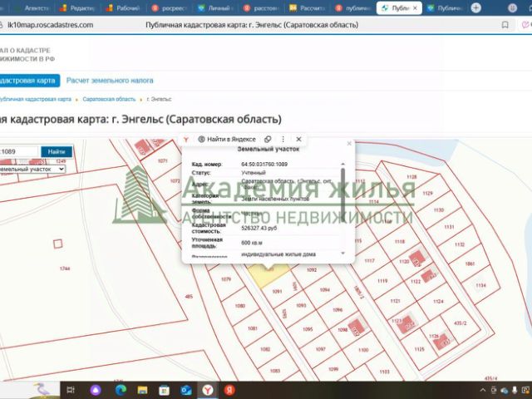Open Yandex Browser from the taskbar
This screenshot has height=399, width=532.
coord(208,390)
